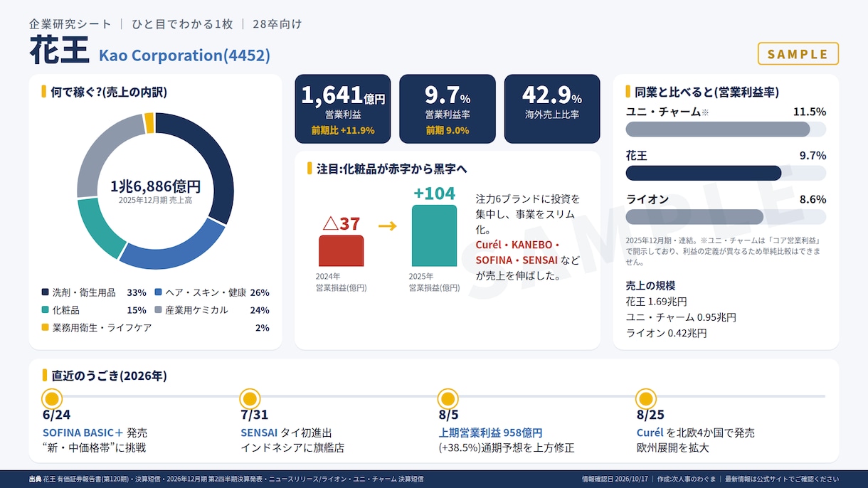Click the 11.5% value beside ユニ・チャーム

click(x=810, y=112)
